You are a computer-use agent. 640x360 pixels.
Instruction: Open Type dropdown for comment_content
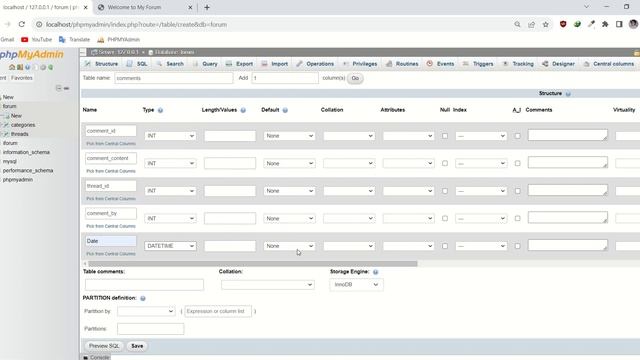point(170,163)
